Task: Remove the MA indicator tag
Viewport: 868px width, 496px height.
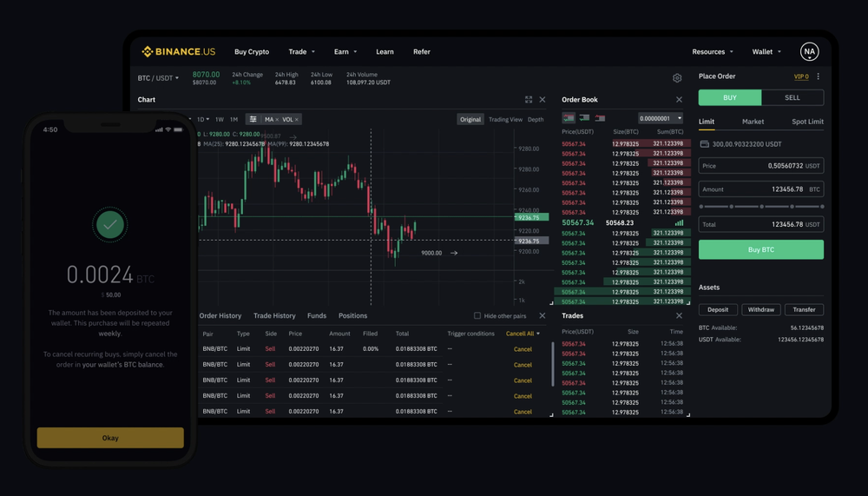Action: (x=277, y=120)
